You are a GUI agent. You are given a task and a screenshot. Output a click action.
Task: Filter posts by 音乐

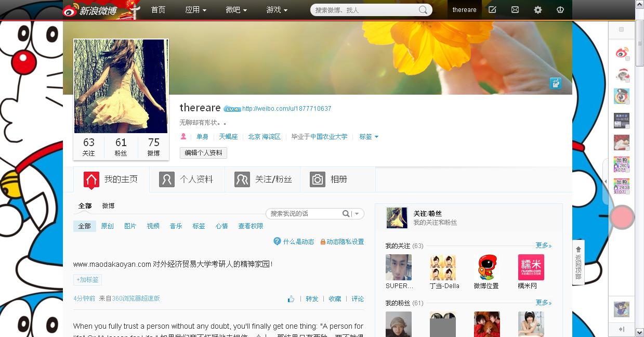pos(176,226)
